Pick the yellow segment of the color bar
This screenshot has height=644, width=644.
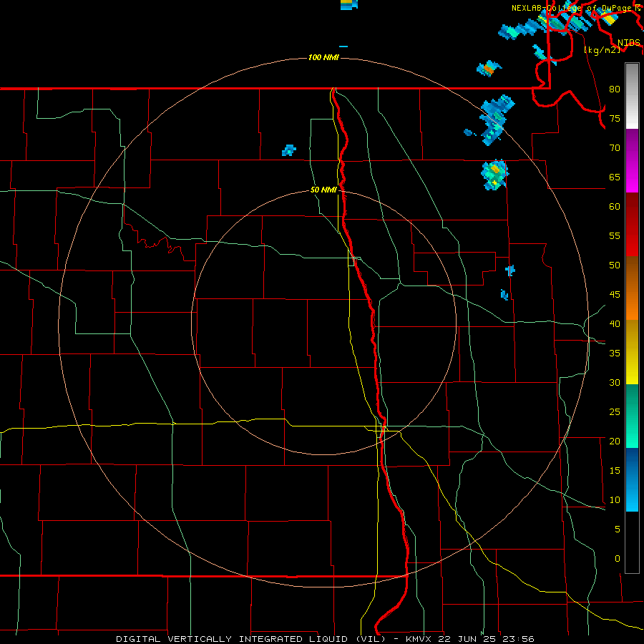(632, 352)
